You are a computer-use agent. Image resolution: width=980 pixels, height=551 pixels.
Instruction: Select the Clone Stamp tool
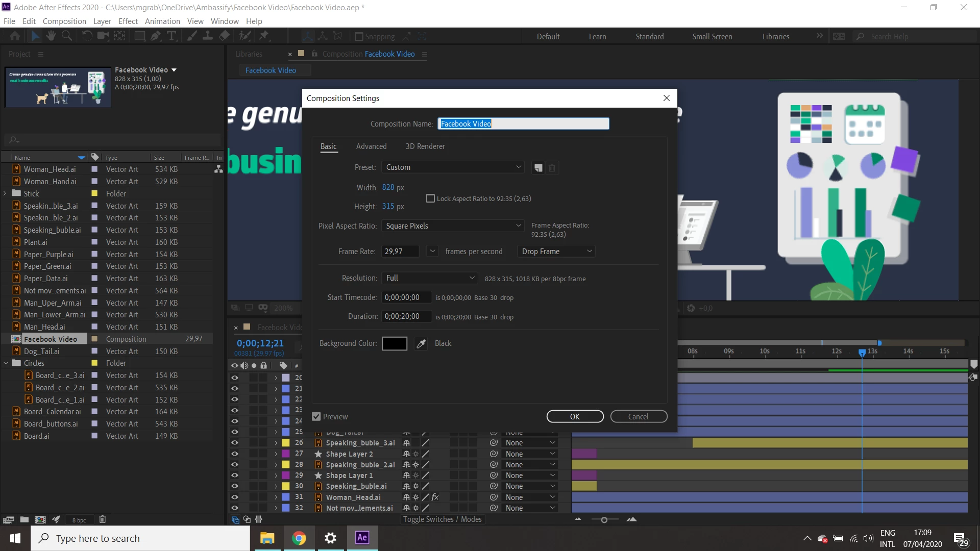pyautogui.click(x=208, y=36)
